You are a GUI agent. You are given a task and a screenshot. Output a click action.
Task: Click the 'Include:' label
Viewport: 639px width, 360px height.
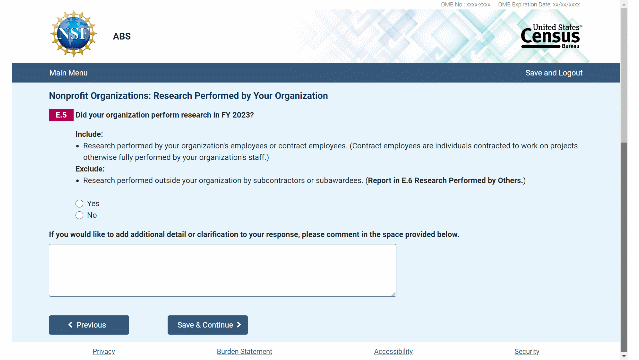[x=89, y=134]
